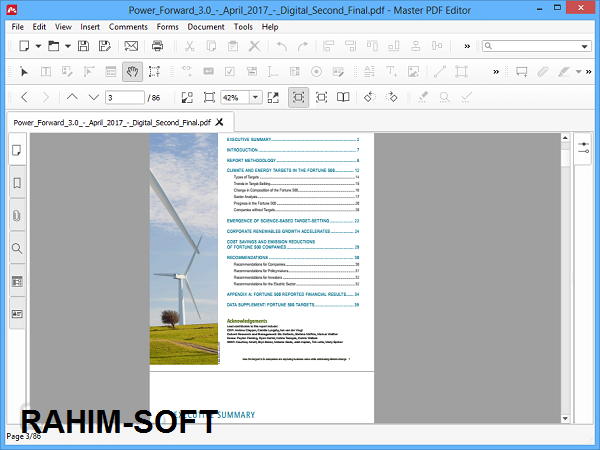Image resolution: width=600 pixels, height=450 pixels.
Task: Open the Attachments paperclip panel
Action: pyautogui.click(x=16, y=216)
